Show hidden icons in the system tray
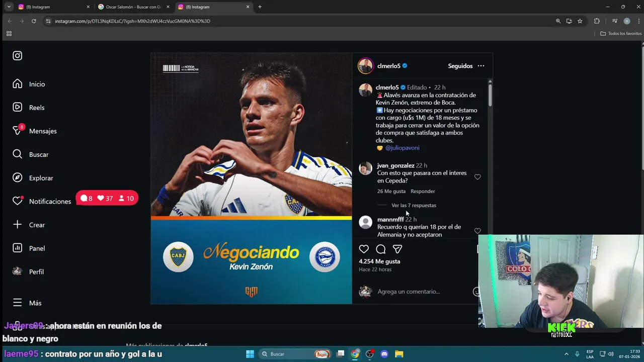 pyautogui.click(x=567, y=354)
